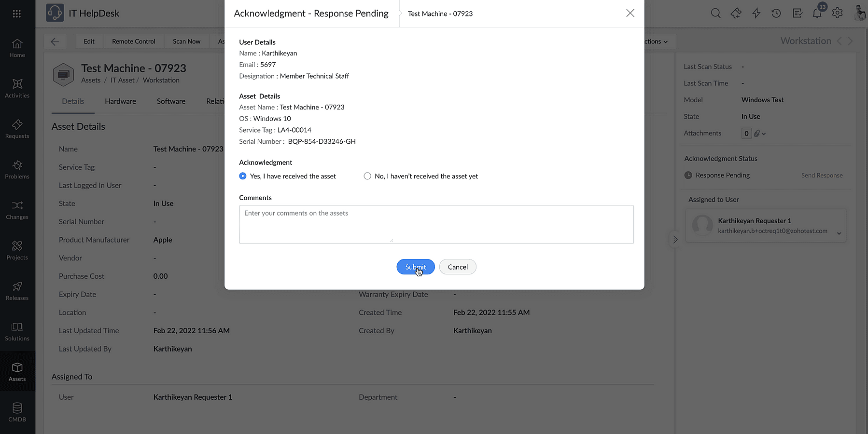Switch to the Hardware tab
The image size is (868, 434).
pyautogui.click(x=120, y=101)
